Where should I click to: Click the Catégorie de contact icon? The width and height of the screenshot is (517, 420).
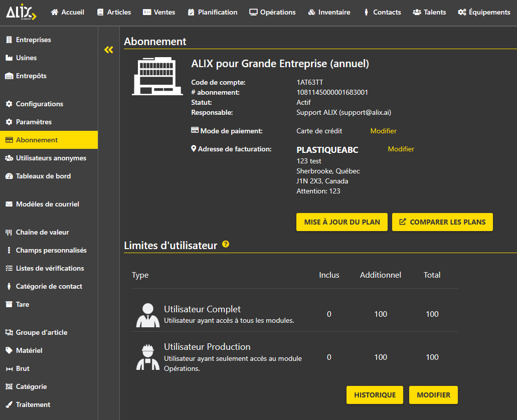[9, 287]
